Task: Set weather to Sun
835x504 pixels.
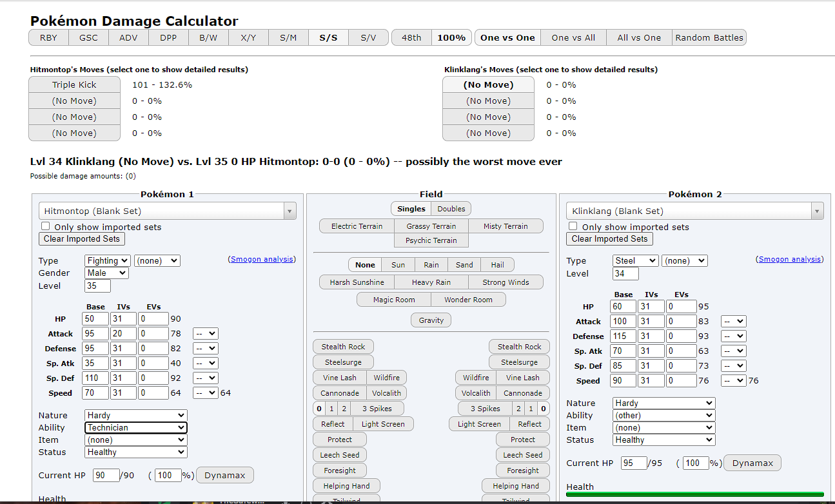Action: (x=398, y=265)
